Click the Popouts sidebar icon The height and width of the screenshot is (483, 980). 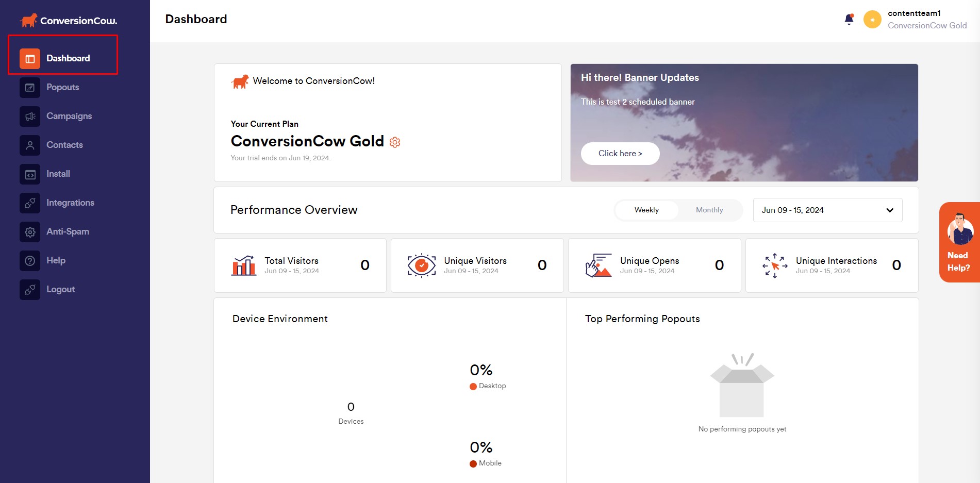pyautogui.click(x=30, y=88)
